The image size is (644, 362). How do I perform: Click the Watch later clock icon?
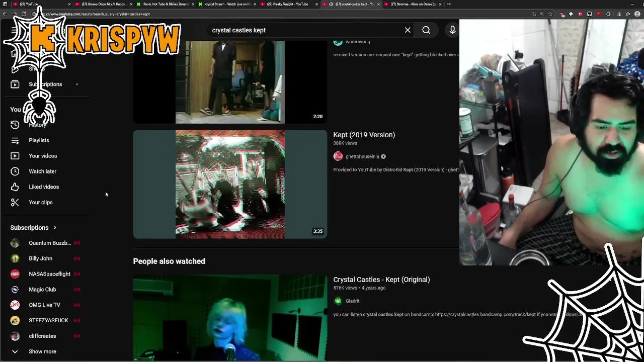[x=15, y=171]
